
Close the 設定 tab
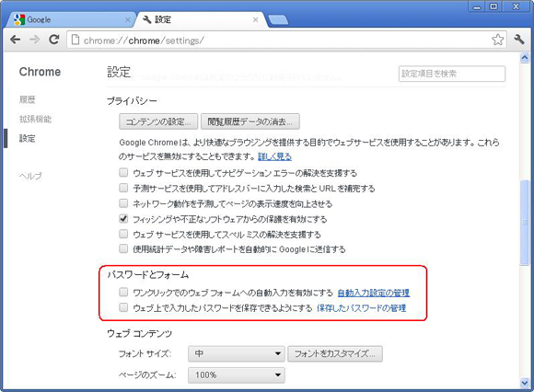[255, 19]
